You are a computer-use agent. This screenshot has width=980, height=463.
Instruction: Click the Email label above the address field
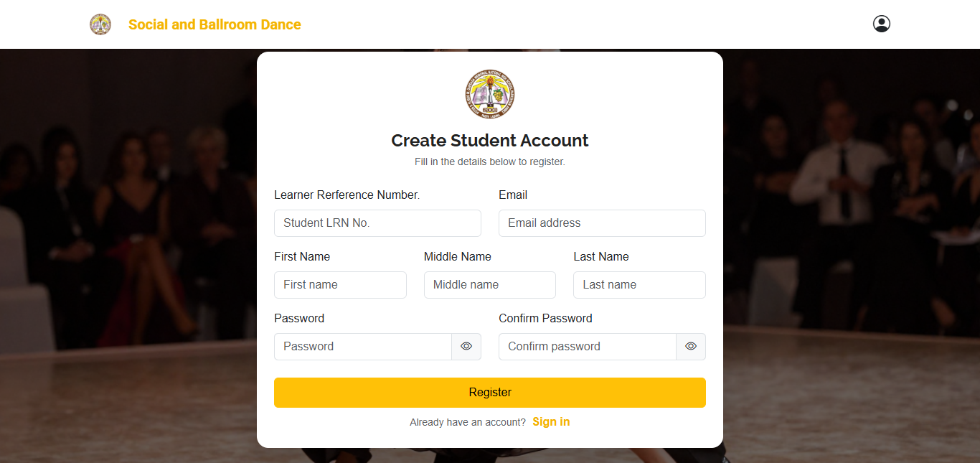513,195
